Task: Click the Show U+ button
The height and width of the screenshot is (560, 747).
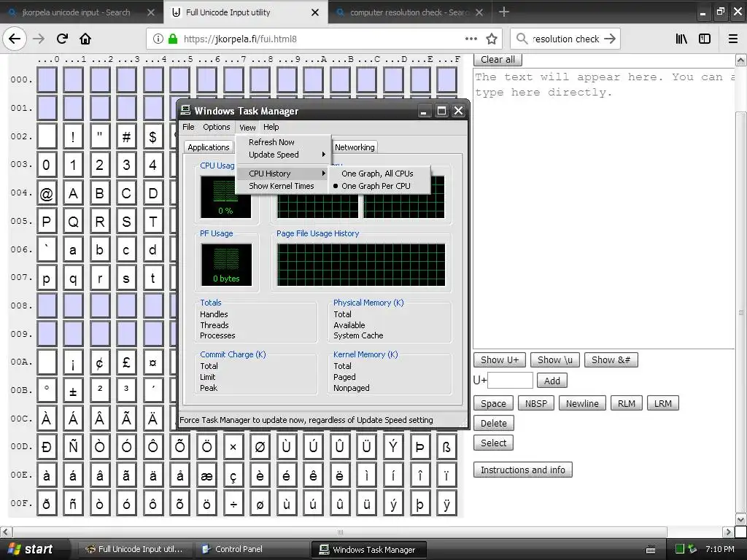Action: [x=500, y=360]
